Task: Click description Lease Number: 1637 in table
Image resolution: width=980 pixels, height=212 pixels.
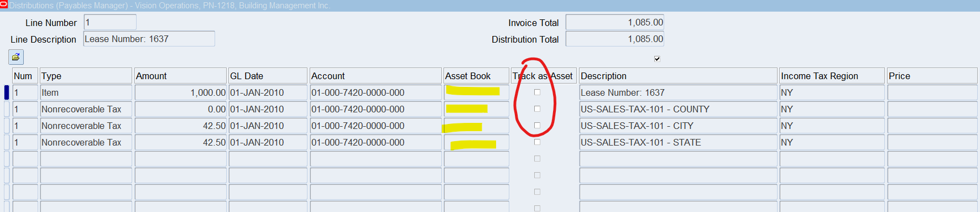Action: [x=679, y=92]
